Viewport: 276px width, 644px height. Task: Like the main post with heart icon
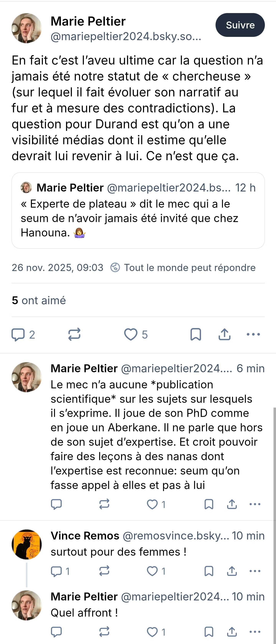pos(131,335)
